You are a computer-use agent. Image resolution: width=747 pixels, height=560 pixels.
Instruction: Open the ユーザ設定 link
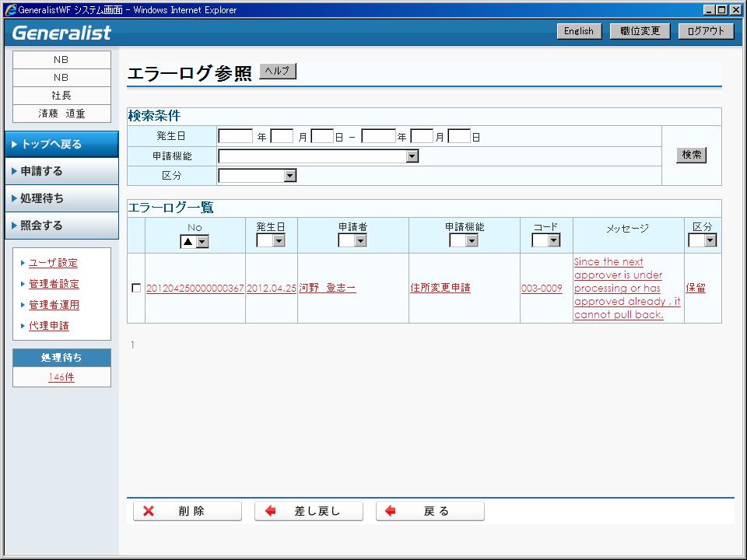tap(53, 263)
